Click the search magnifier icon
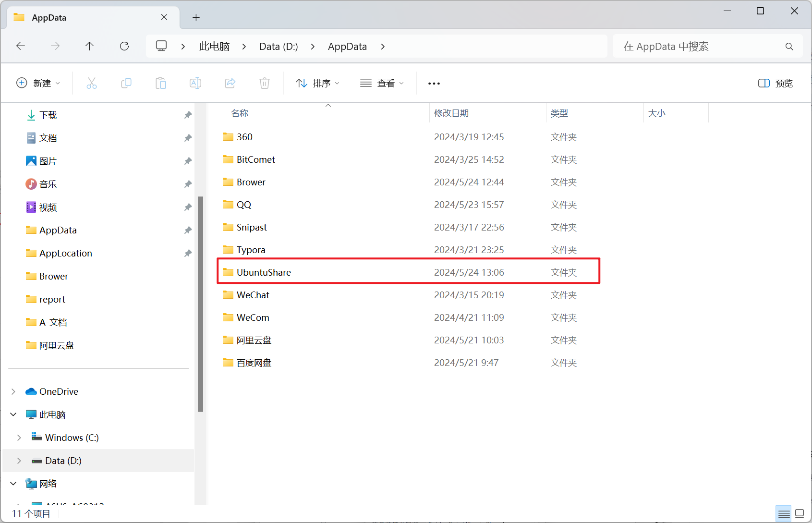The image size is (812, 523). (789, 47)
